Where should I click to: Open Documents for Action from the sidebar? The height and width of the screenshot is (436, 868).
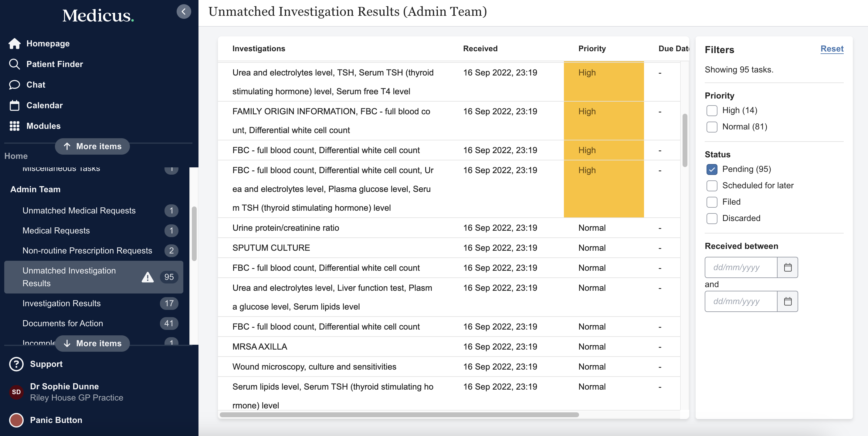coord(63,323)
